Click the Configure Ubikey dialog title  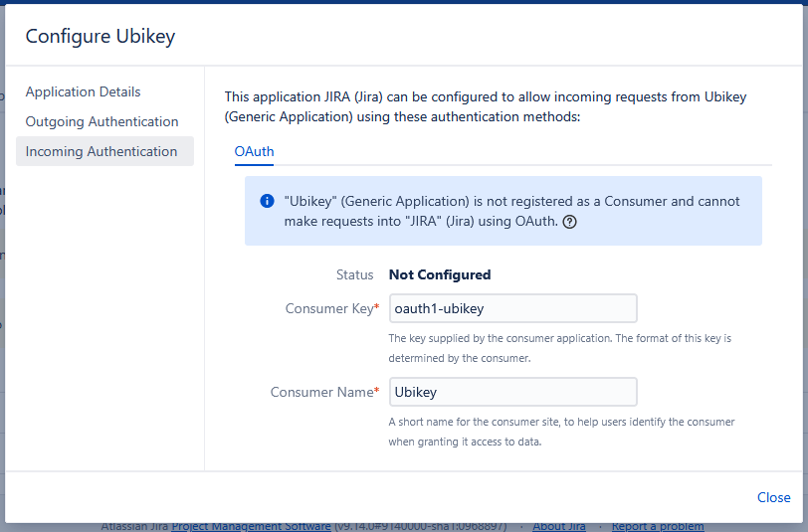click(101, 36)
